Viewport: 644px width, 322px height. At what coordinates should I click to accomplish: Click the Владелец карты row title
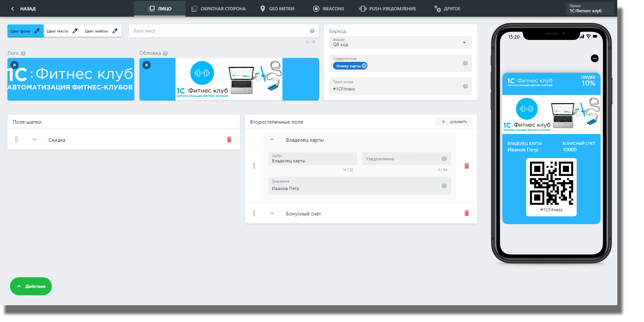(x=305, y=140)
